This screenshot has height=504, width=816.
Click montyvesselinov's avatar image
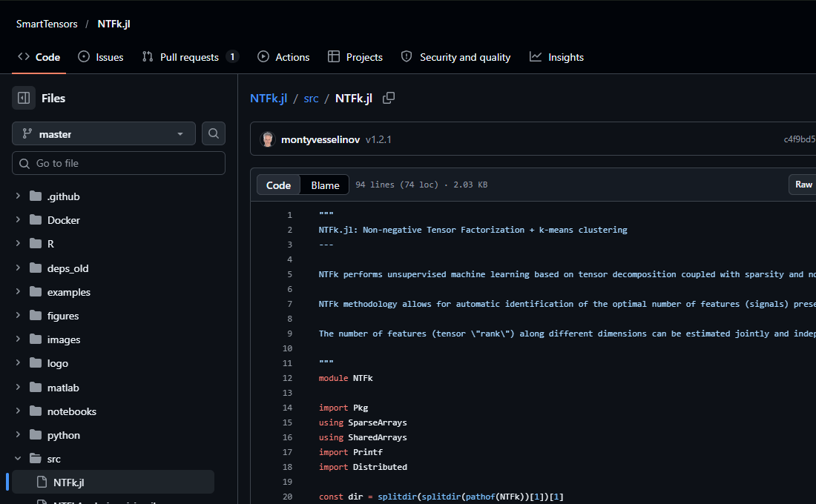pos(268,139)
